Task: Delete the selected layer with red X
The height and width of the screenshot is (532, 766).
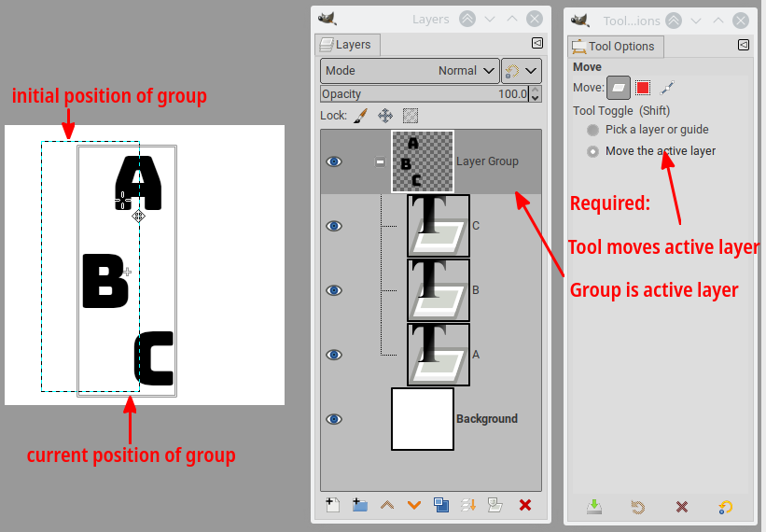Action: [x=525, y=505]
